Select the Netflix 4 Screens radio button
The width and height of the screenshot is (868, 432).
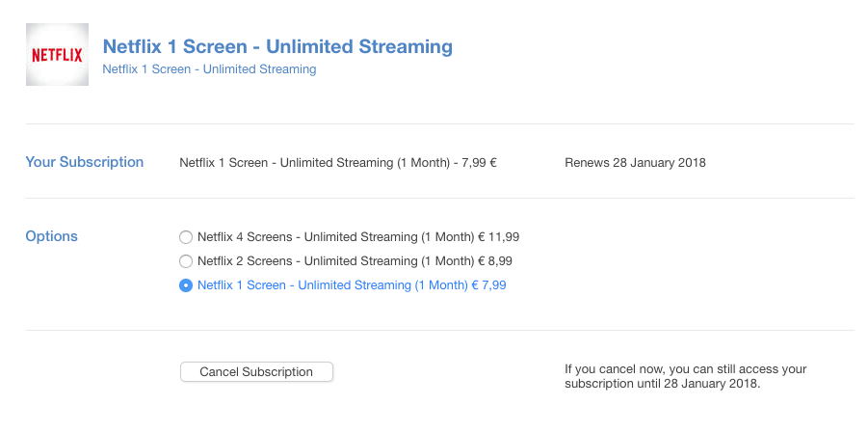[x=186, y=236]
